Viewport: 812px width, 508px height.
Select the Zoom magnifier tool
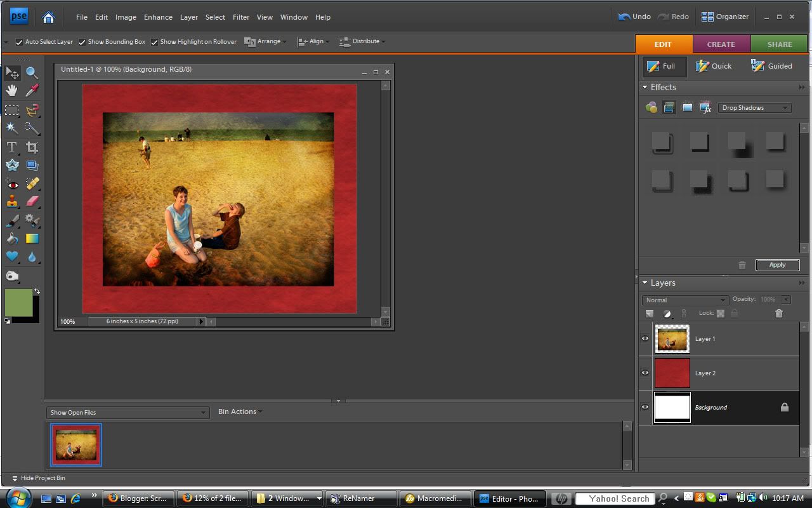32,73
